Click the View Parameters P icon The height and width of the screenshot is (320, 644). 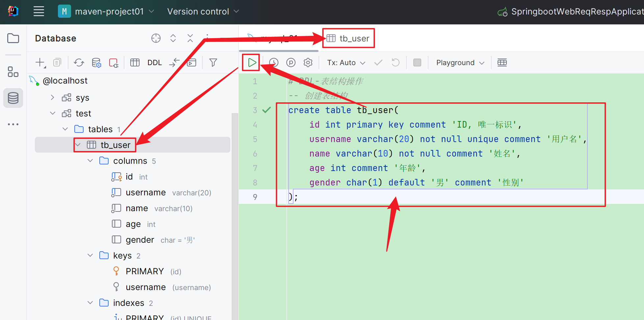291,62
